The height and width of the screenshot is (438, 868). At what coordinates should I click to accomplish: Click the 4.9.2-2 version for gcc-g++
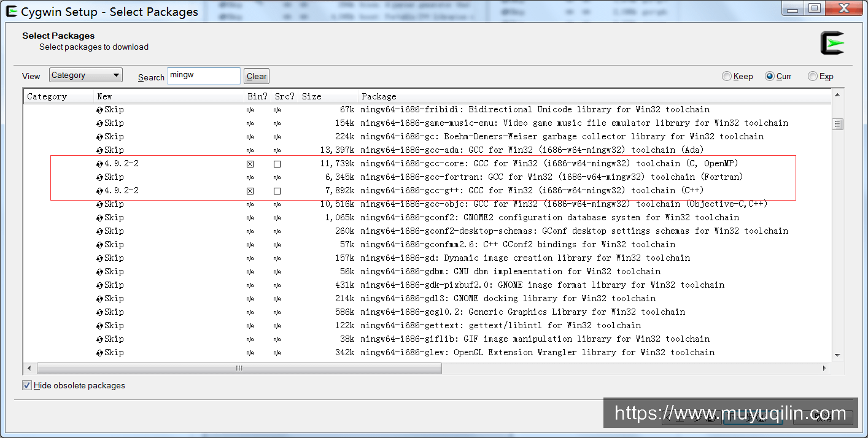pos(122,191)
